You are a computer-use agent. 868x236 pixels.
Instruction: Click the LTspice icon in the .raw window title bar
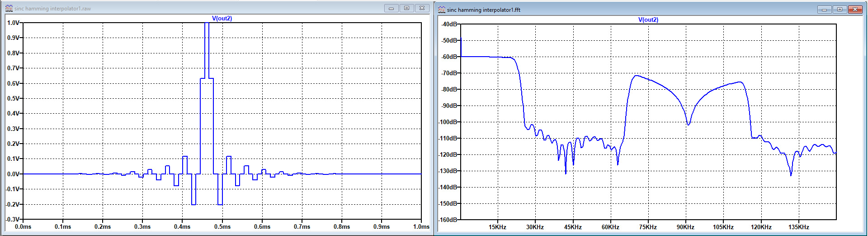[x=9, y=8]
